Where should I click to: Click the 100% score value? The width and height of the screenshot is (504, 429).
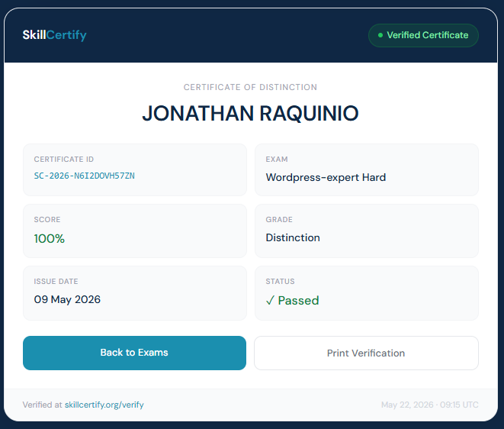49,238
